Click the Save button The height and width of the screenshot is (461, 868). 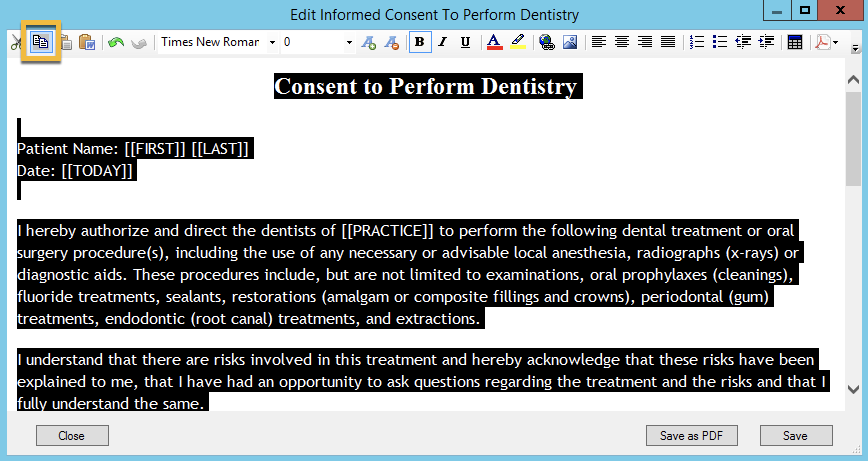pos(796,435)
